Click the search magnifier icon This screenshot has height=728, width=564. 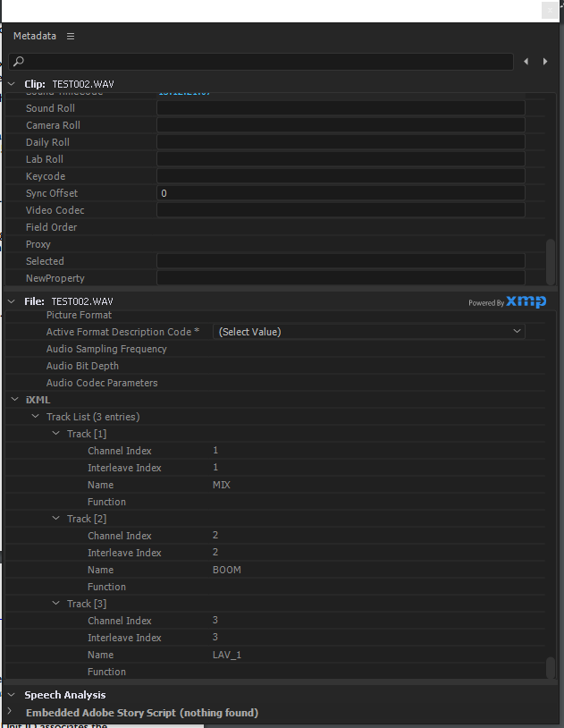(19, 61)
